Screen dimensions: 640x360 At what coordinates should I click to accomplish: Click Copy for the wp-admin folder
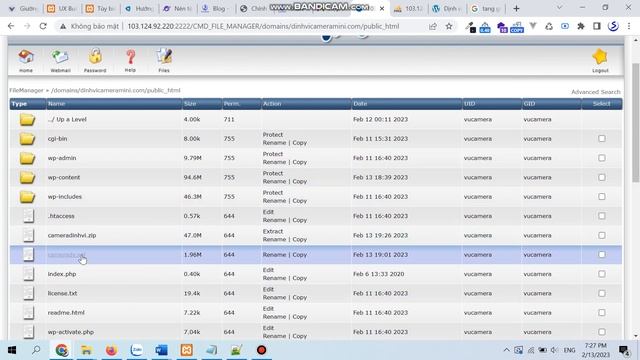[x=300, y=162]
